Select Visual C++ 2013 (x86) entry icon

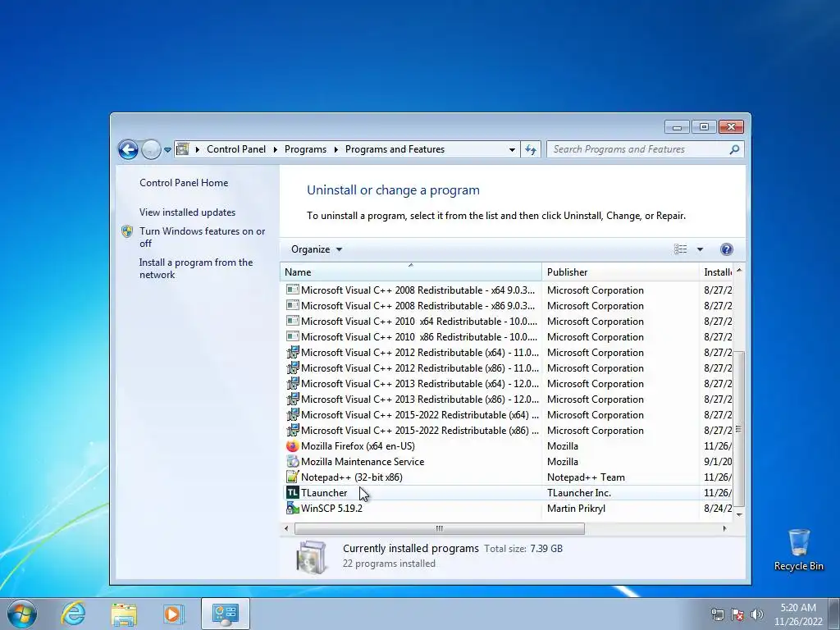pos(293,399)
